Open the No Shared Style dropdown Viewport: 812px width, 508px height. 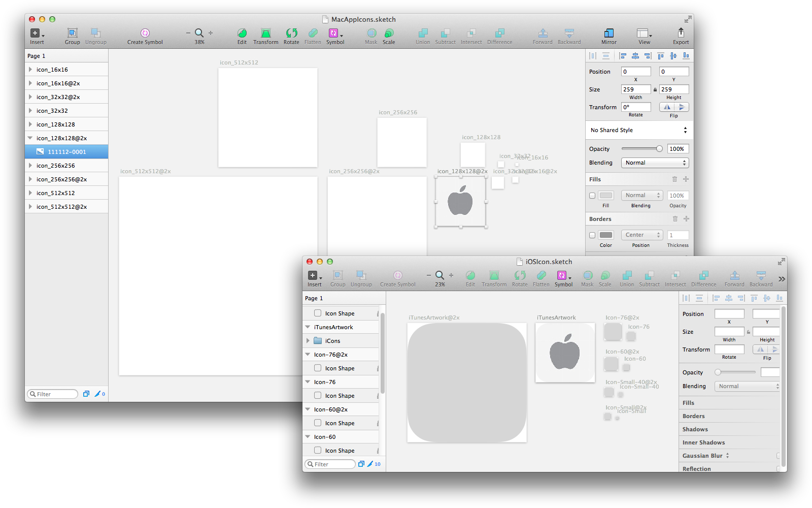pos(639,130)
